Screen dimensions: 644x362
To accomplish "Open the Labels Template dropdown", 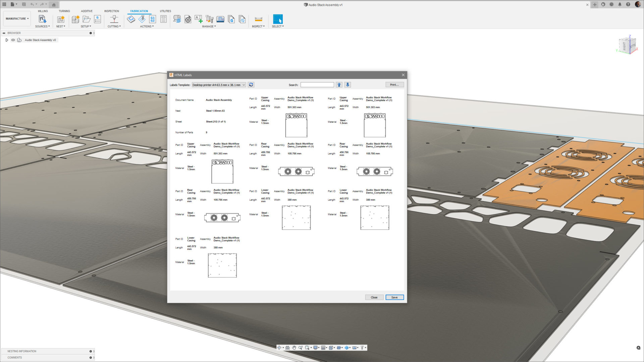I will coord(219,85).
